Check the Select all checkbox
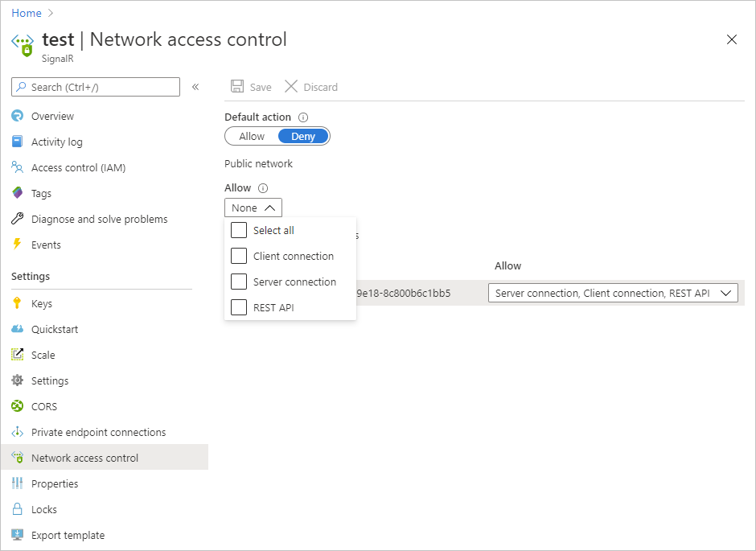This screenshot has height=551, width=756. pos(239,230)
